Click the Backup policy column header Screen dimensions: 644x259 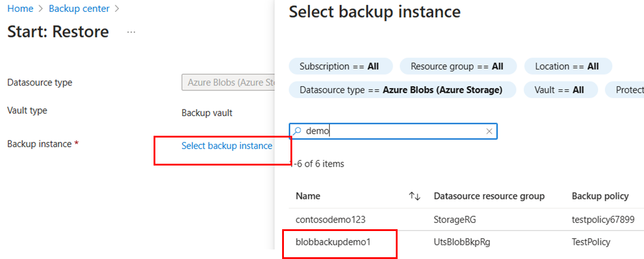point(600,196)
